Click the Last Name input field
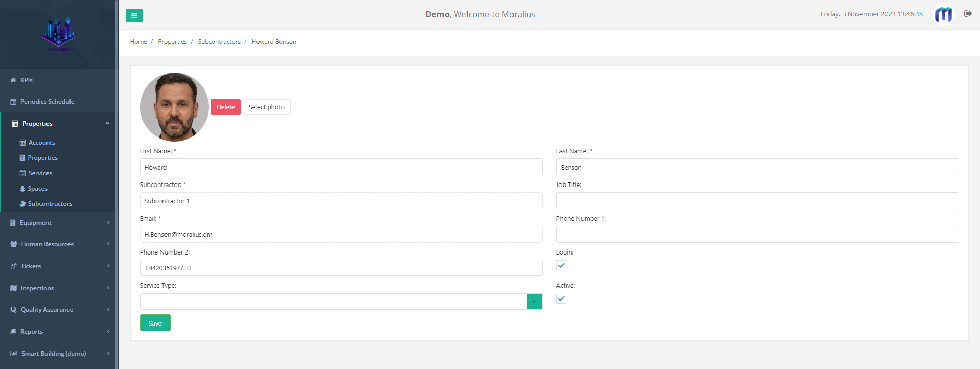980x369 pixels. (757, 167)
